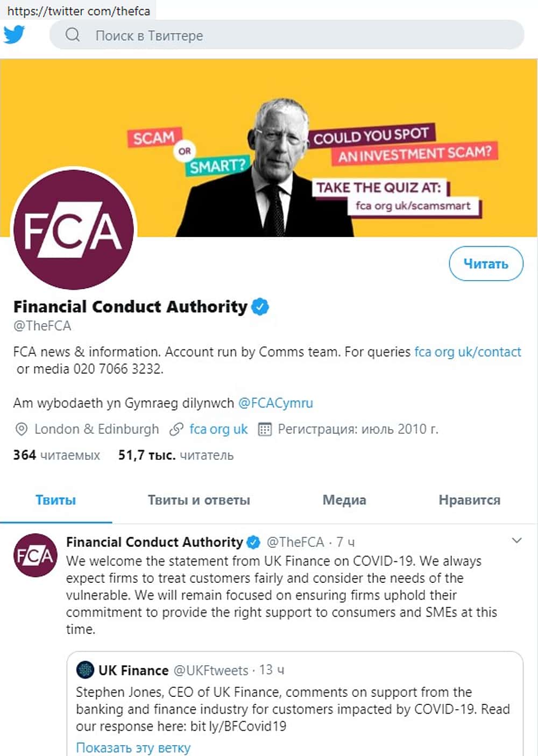Click the verified badge beside profile name
The image size is (538, 756).
click(260, 306)
